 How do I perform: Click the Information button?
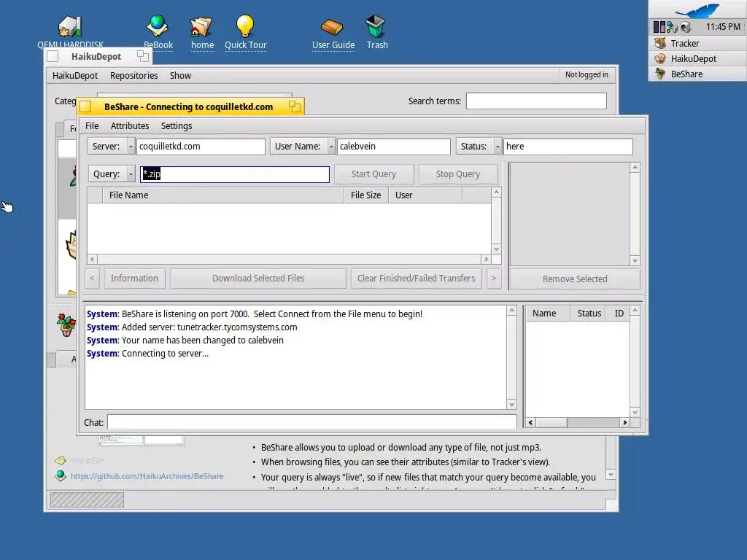pos(134,278)
